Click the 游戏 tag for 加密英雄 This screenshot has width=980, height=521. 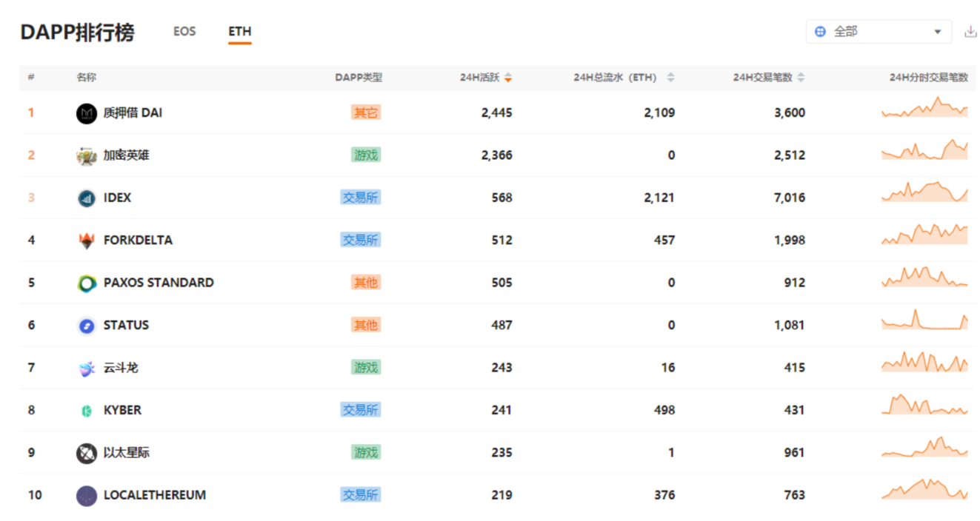pyautogui.click(x=366, y=155)
